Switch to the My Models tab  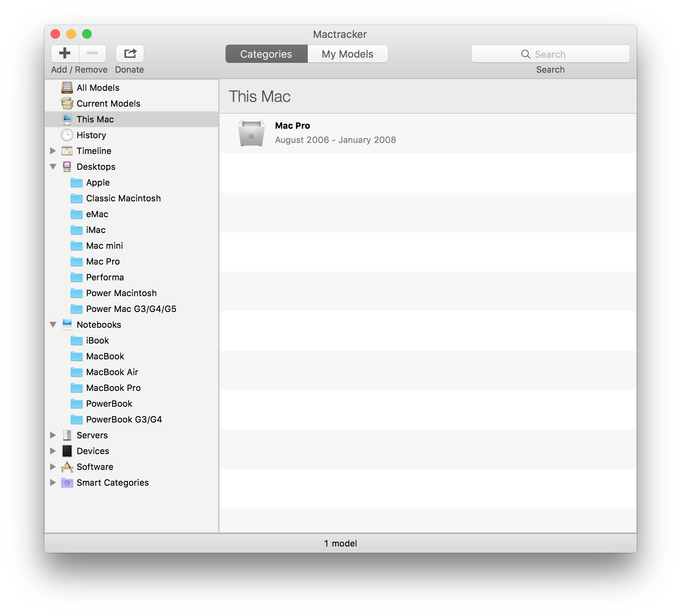click(347, 54)
